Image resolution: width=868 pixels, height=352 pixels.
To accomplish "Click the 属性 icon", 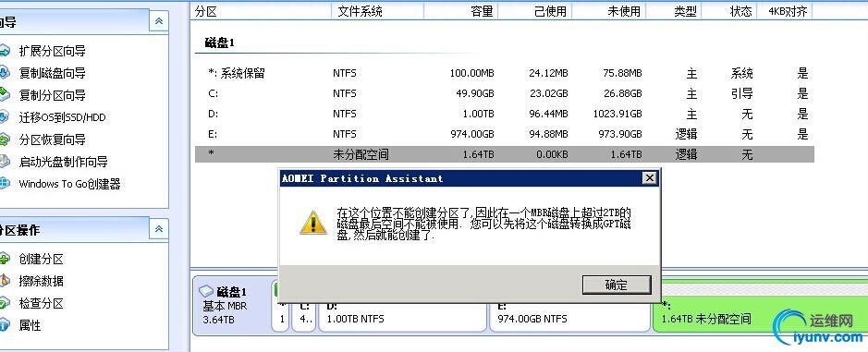I will (5, 325).
